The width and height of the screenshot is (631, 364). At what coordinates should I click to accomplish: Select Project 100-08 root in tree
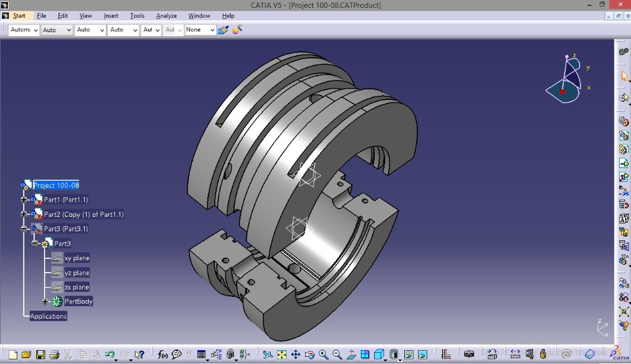pyautogui.click(x=56, y=185)
